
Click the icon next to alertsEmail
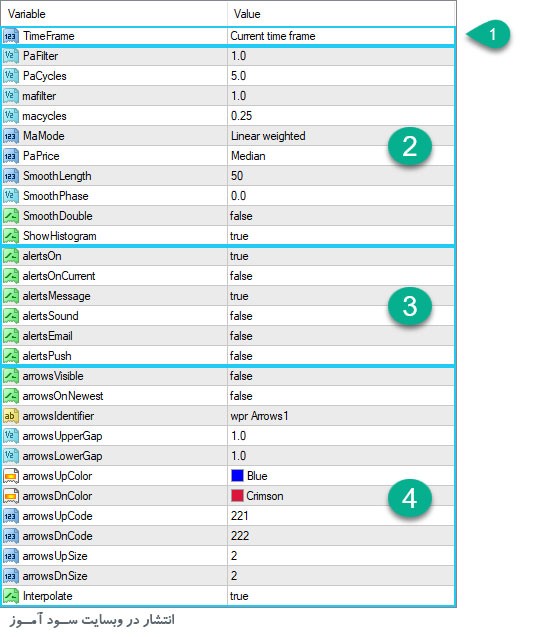click(11, 336)
